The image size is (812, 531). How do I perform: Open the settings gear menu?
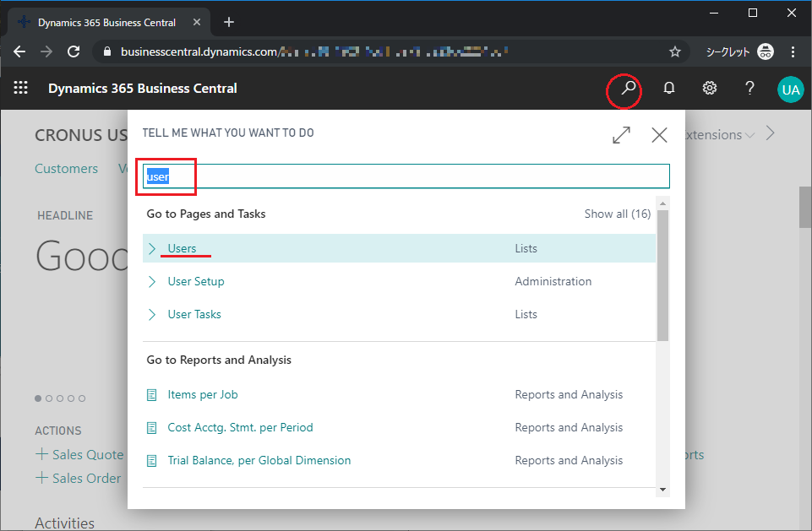coord(710,88)
